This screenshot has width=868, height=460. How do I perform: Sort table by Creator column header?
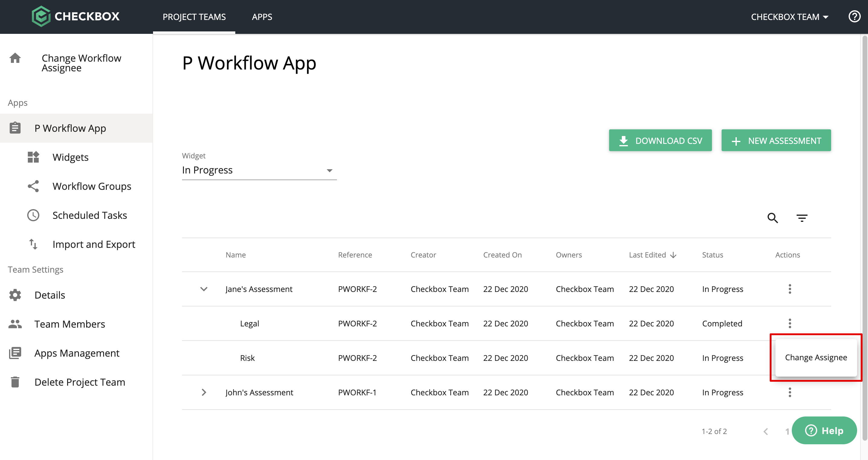[423, 255]
